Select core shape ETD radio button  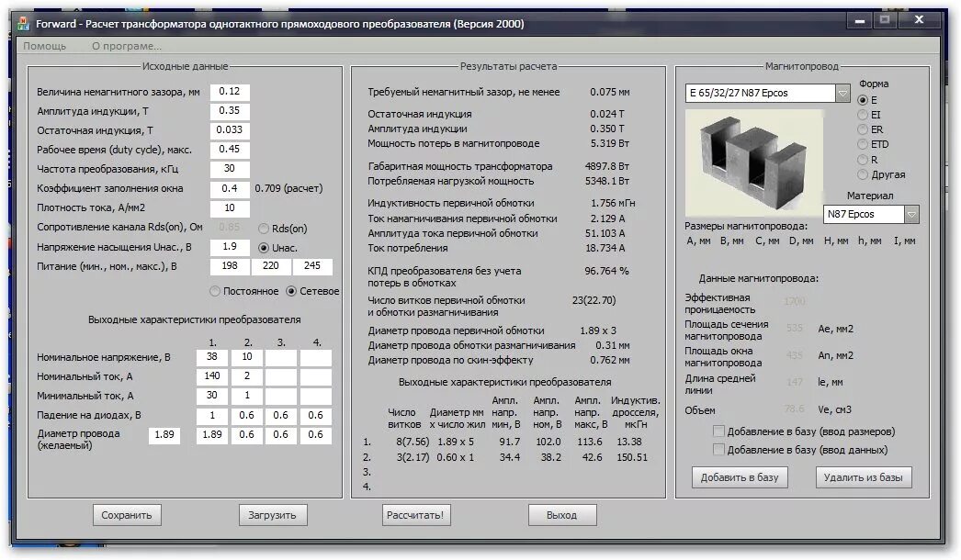[x=863, y=145]
